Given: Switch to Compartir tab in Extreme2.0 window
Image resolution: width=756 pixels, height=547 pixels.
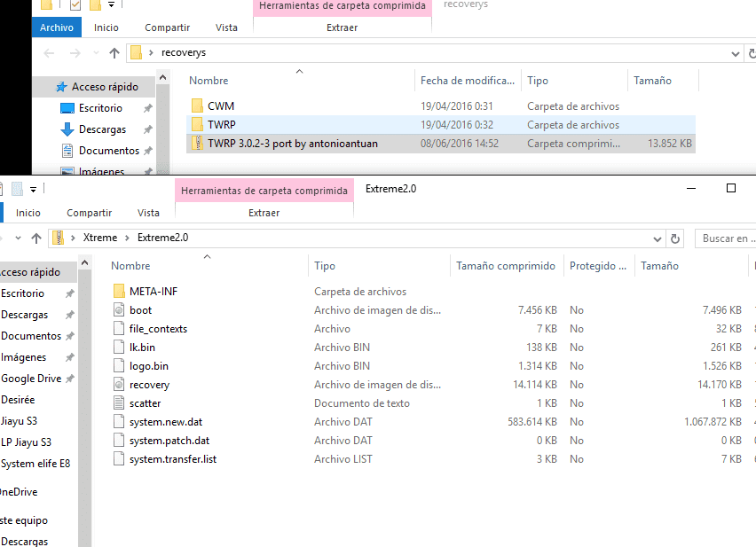Looking at the screenshot, I should tap(90, 213).
